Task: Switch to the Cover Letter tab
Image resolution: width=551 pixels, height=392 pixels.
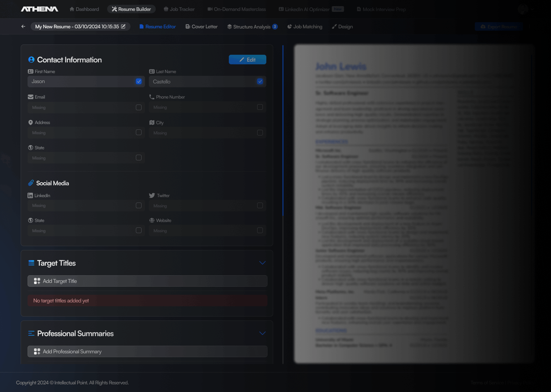Action: click(x=201, y=26)
